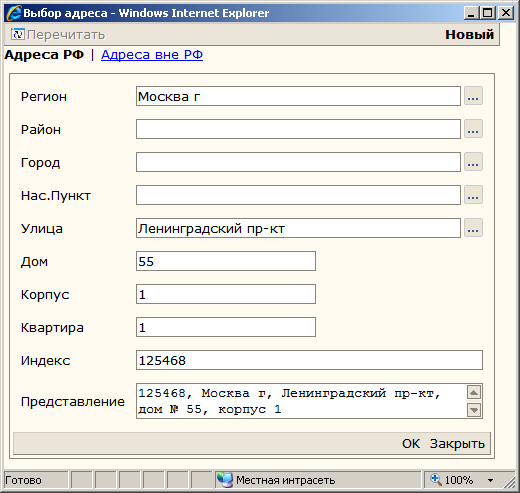This screenshot has width=520, height=493.
Task: Click the Представление scroll up arrow
Action: click(474, 392)
